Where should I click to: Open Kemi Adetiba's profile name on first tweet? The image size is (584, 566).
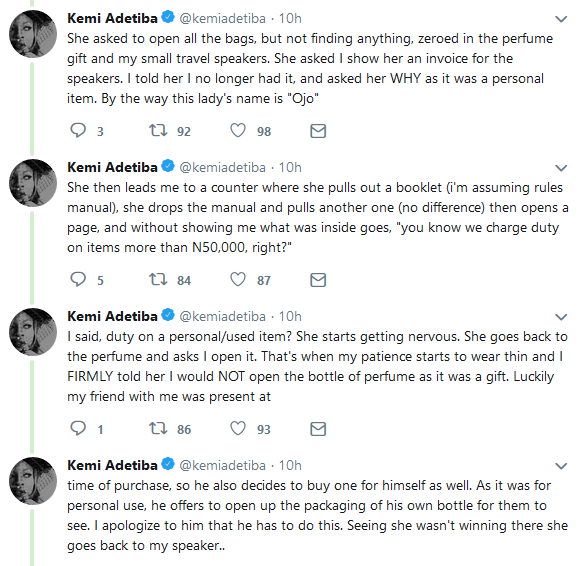112,18
